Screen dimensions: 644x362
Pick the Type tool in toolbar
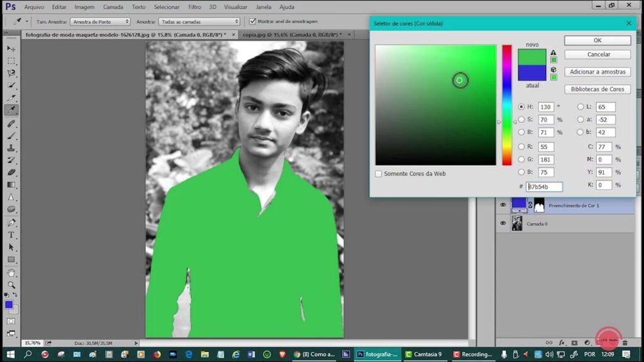pyautogui.click(x=11, y=234)
